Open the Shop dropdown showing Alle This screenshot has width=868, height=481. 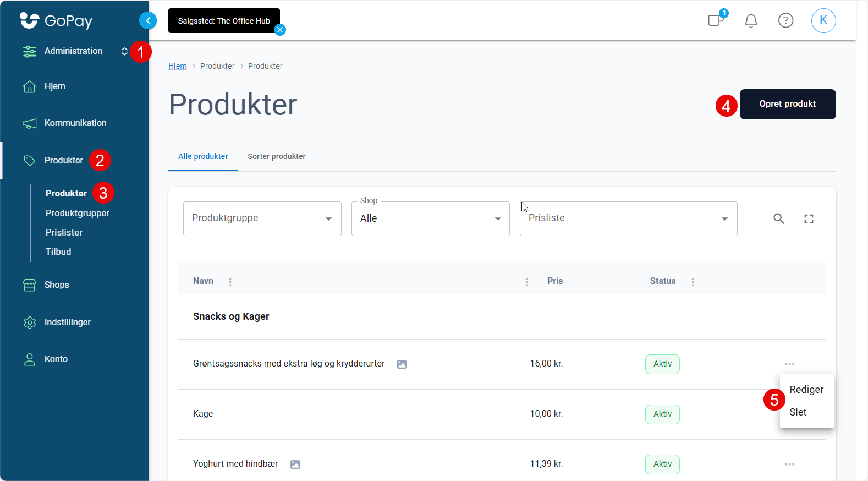(x=431, y=218)
